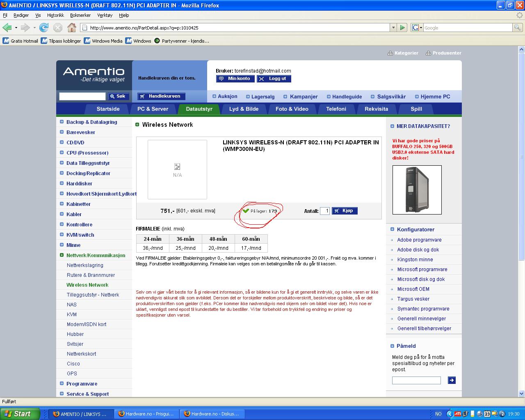Click the Produsenter sitemap icon link
525x420 pixels.
[x=443, y=53]
